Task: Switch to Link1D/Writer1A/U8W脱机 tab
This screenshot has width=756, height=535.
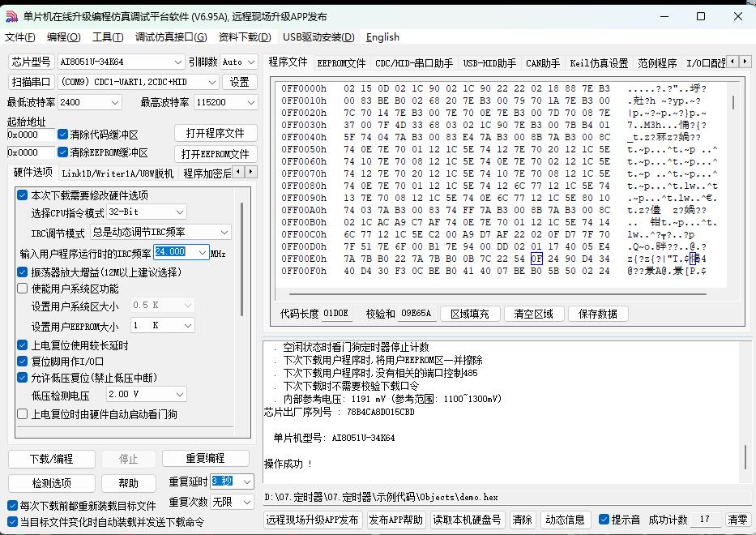Action: click(117, 173)
